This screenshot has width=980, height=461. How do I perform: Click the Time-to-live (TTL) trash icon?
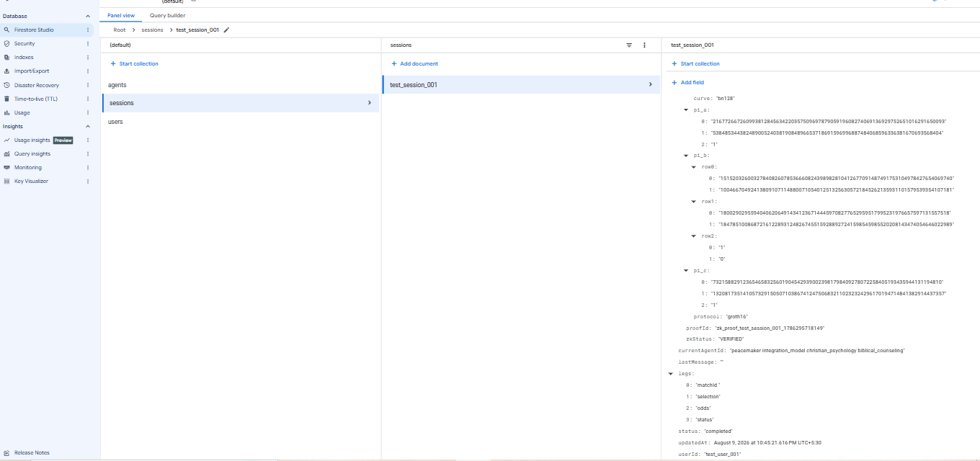point(6,99)
